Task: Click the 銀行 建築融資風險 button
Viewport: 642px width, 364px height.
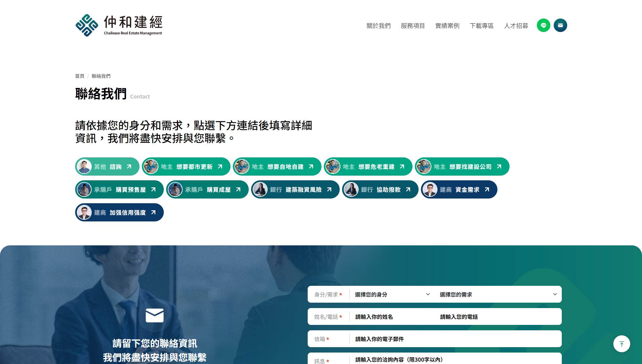Action: point(295,189)
